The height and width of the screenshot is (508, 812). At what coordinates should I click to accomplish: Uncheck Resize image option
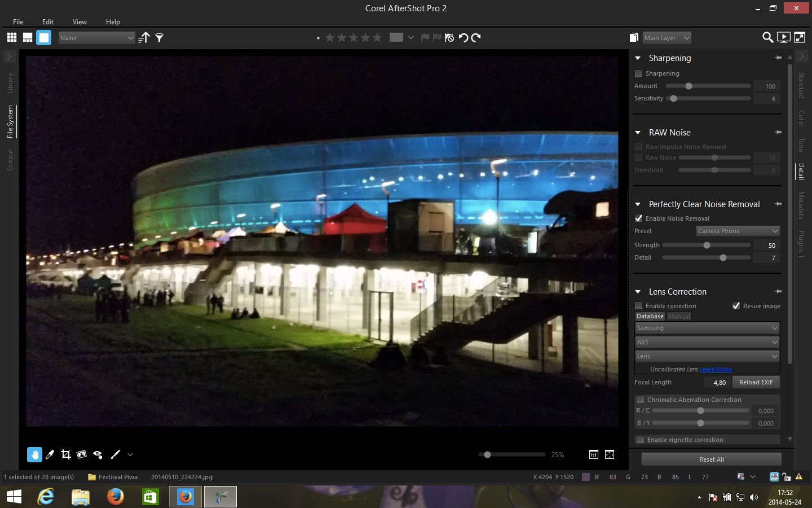pos(736,306)
